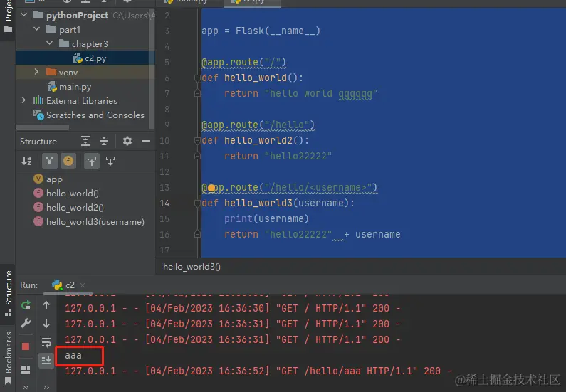Viewport: 566px width, 392px height.
Task: Collapse the chapter3 folder
Action: pos(49,43)
